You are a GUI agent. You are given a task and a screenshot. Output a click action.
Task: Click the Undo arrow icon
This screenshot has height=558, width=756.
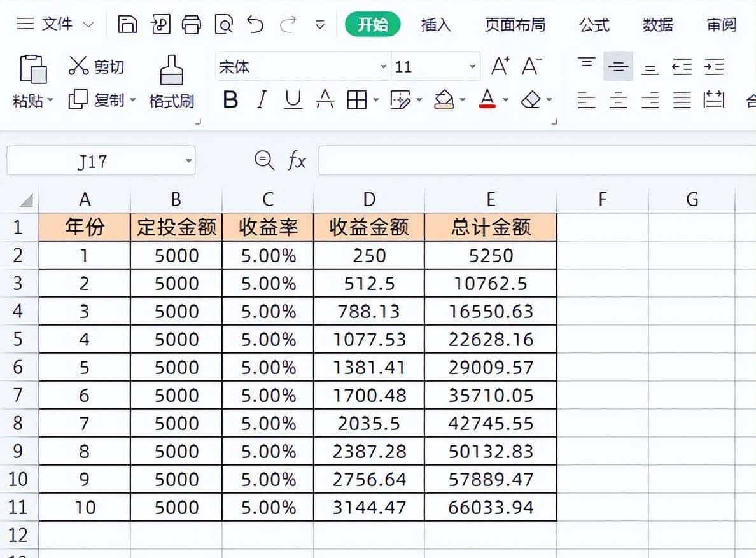click(257, 24)
